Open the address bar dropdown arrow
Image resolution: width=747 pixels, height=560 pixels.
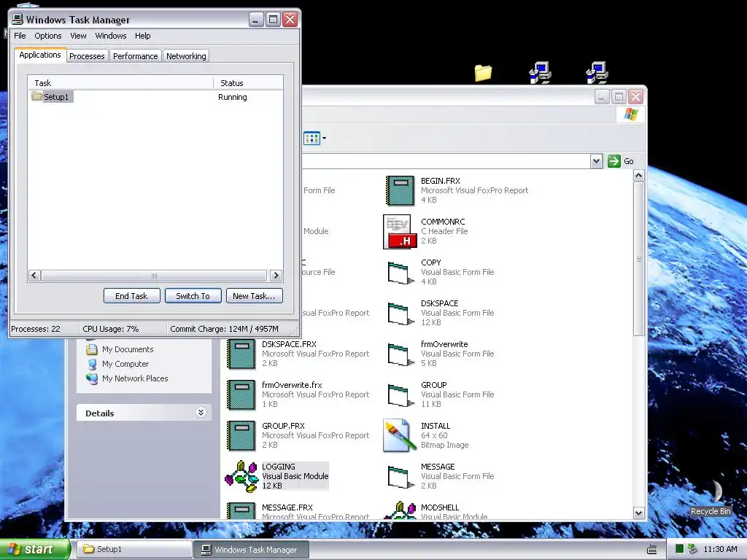[596, 161]
